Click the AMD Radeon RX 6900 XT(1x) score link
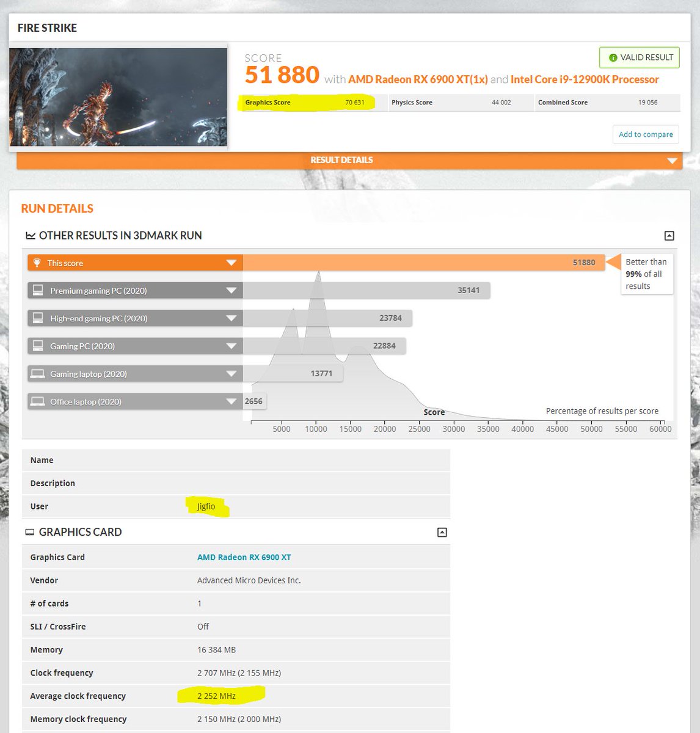 pyautogui.click(x=418, y=79)
